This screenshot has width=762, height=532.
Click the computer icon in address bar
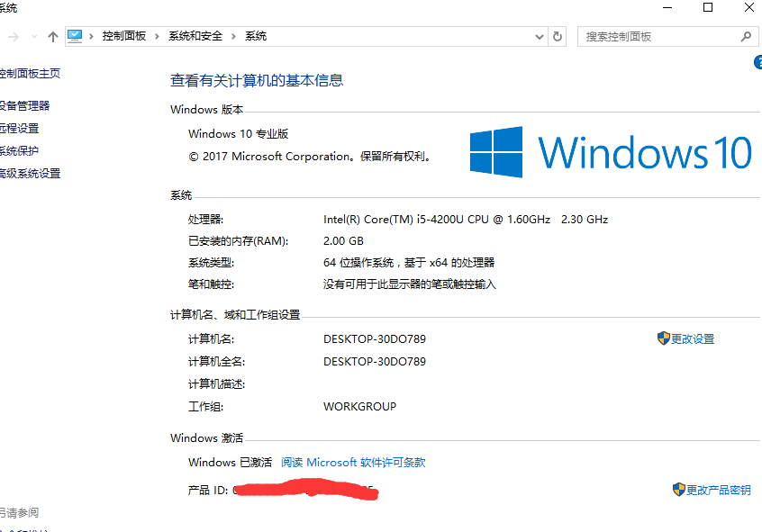pyautogui.click(x=75, y=36)
